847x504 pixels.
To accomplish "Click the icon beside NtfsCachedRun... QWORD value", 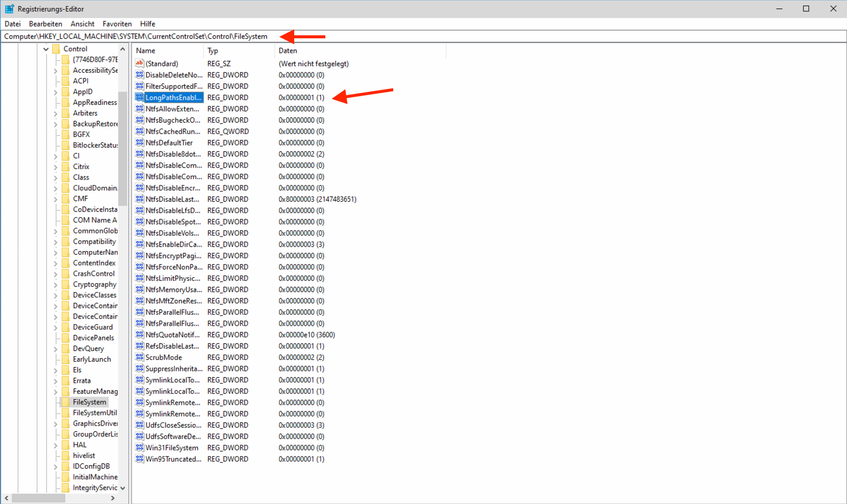I will coord(139,131).
